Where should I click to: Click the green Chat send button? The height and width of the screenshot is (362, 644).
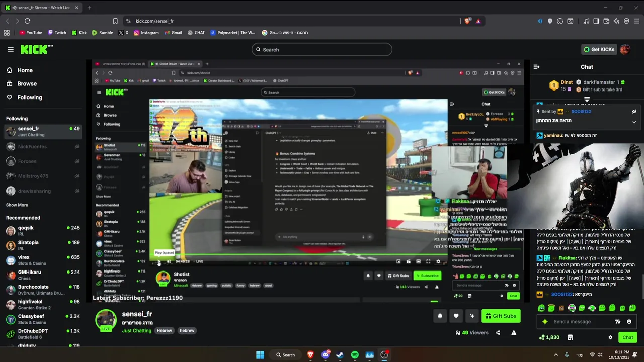[x=627, y=337]
